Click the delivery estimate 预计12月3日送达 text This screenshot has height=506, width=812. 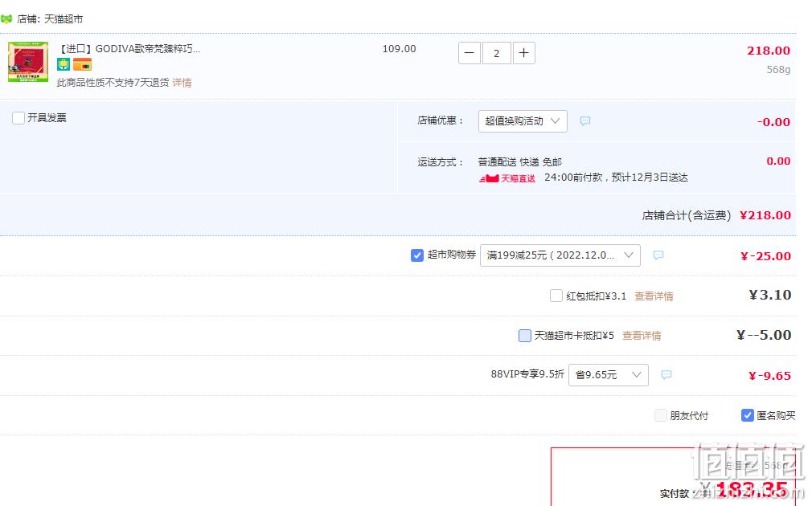pyautogui.click(x=650, y=178)
